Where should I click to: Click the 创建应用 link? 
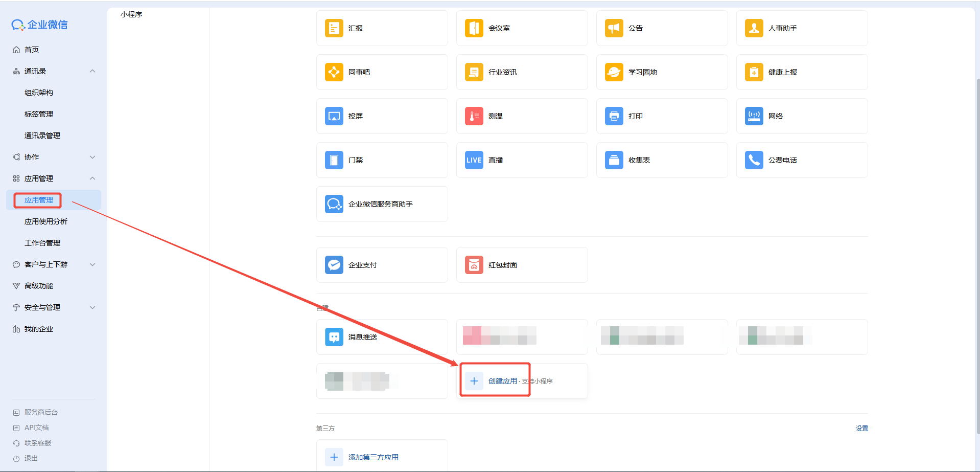[503, 381]
